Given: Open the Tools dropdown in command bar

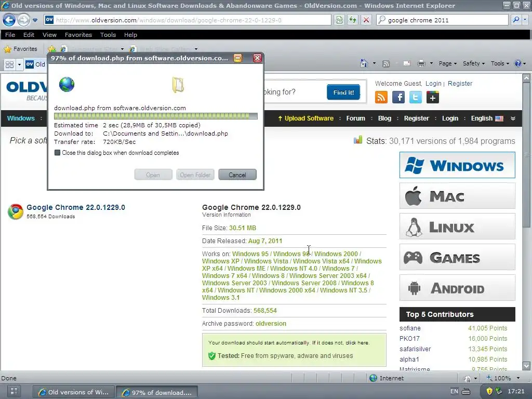Looking at the screenshot, I should tap(500, 63).
